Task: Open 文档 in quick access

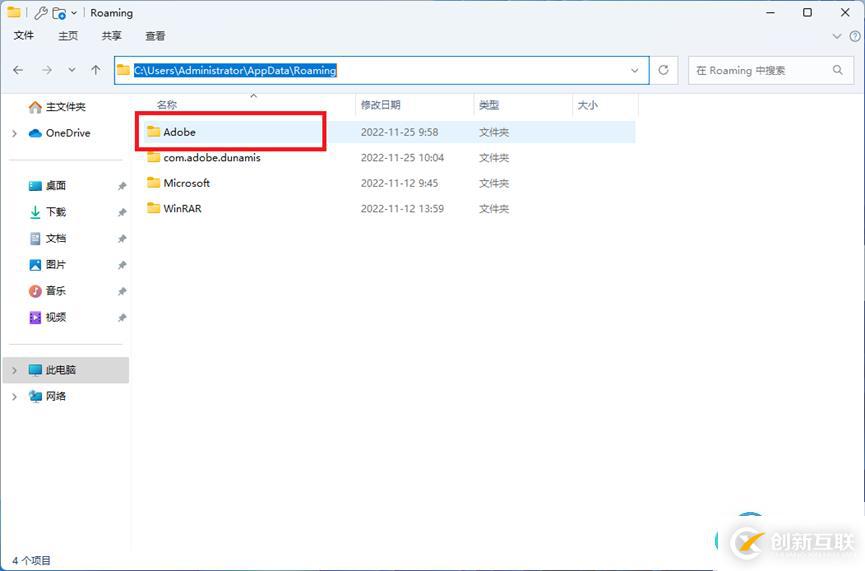Action: pos(55,238)
